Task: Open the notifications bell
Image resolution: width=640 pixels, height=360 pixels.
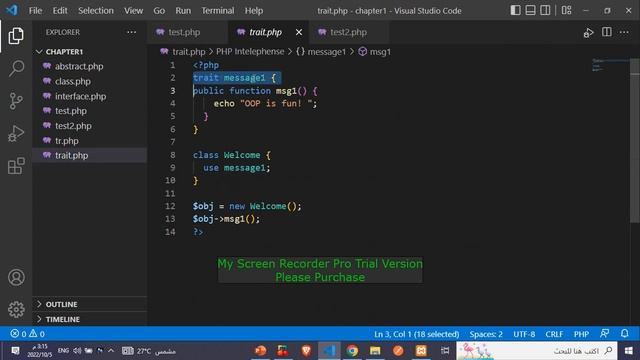Action: 624,333
